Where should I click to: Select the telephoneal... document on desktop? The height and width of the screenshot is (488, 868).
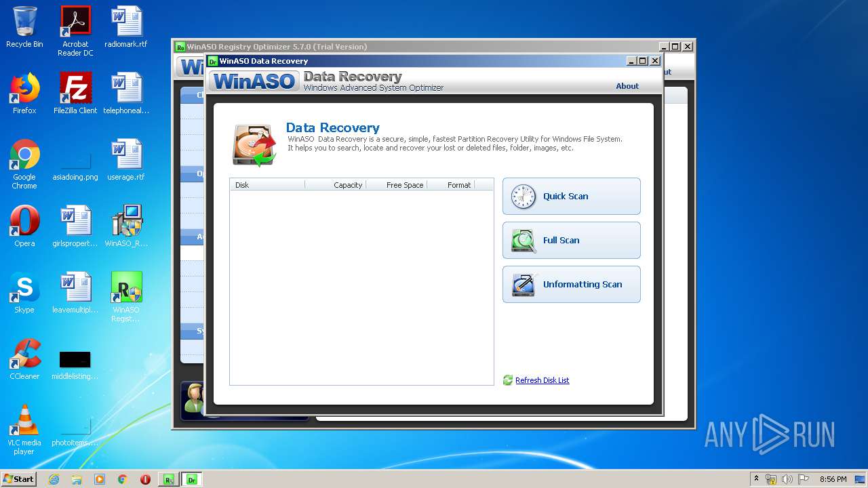click(x=126, y=94)
